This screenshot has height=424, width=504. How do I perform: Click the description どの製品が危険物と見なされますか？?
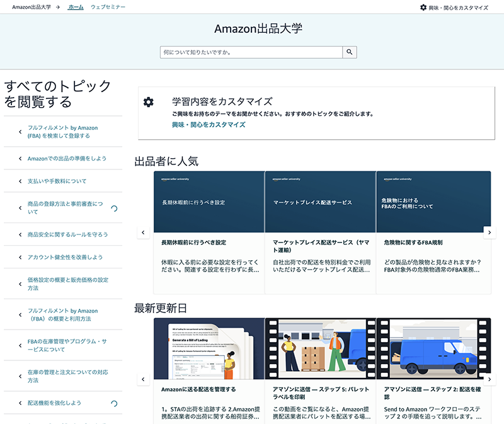coord(432,266)
